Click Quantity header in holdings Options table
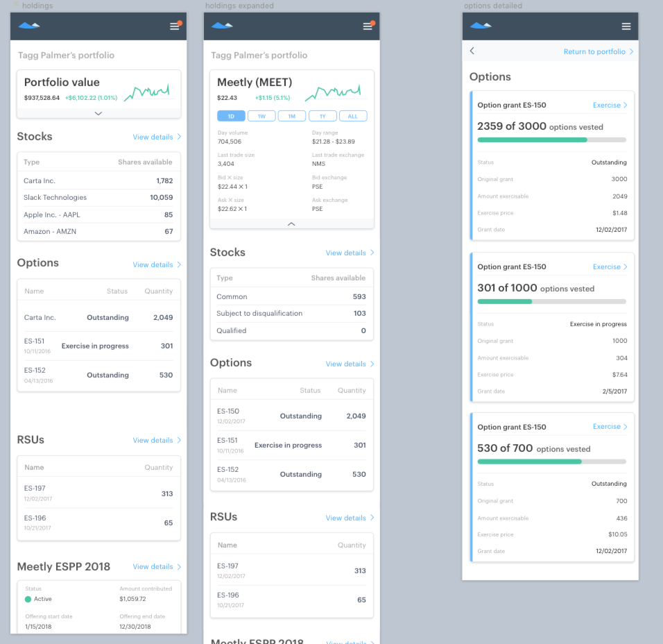This screenshot has height=644, width=663. pyautogui.click(x=159, y=291)
